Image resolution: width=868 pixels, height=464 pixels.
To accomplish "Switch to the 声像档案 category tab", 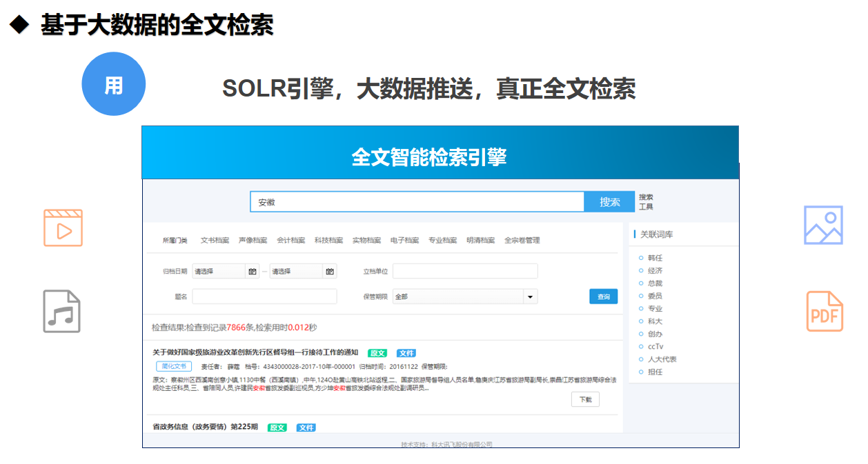I will coord(253,241).
